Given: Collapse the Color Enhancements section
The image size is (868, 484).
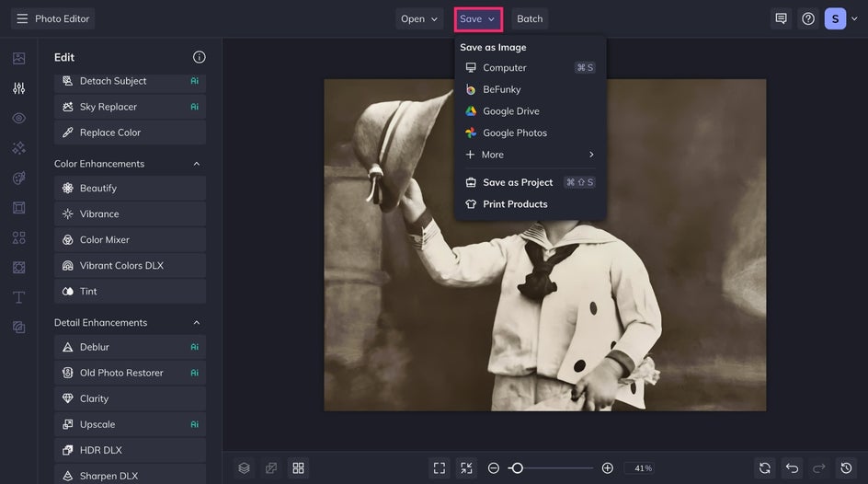Looking at the screenshot, I should click(x=197, y=164).
